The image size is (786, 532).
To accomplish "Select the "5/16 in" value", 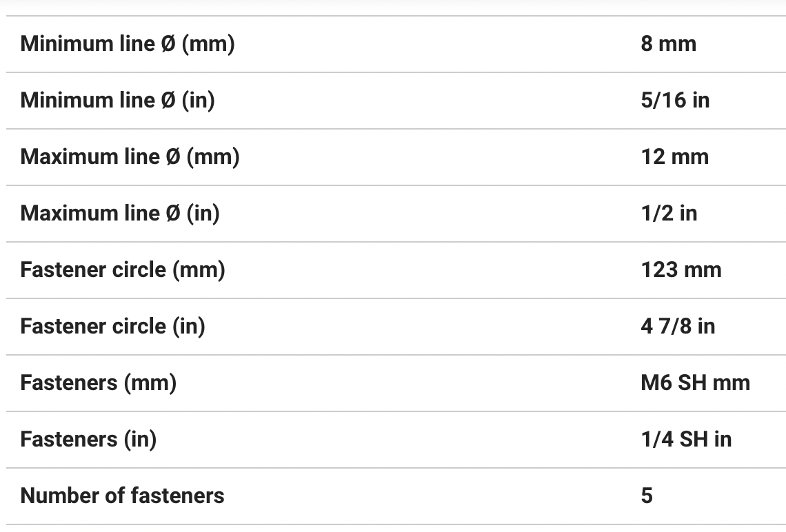I will click(674, 101).
